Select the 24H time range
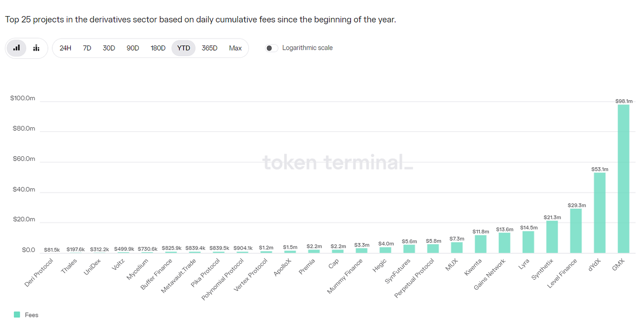The image size is (644, 326). 65,48
